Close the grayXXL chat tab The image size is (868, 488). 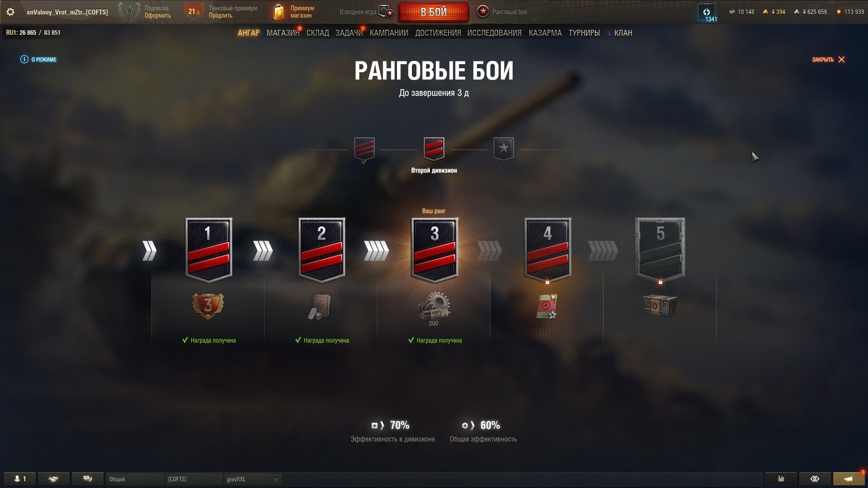276,479
